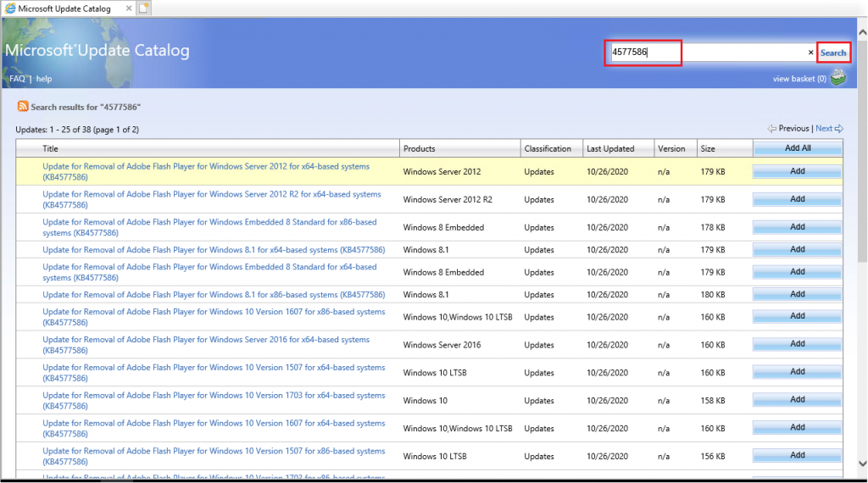
Task: Add the Windows 8.1 x86 180 KB update
Action: coord(798,294)
